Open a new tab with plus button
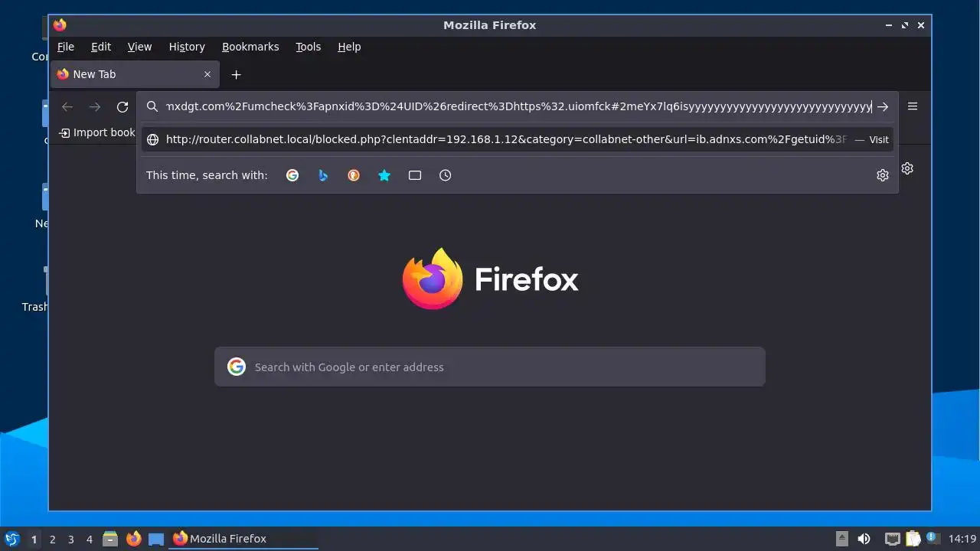 pos(237,74)
